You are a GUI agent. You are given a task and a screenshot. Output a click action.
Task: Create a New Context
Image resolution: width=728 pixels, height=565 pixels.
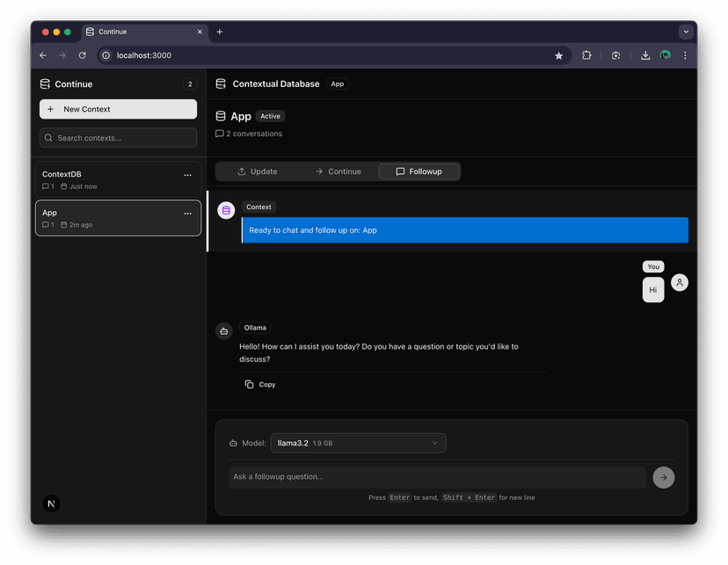click(x=118, y=109)
